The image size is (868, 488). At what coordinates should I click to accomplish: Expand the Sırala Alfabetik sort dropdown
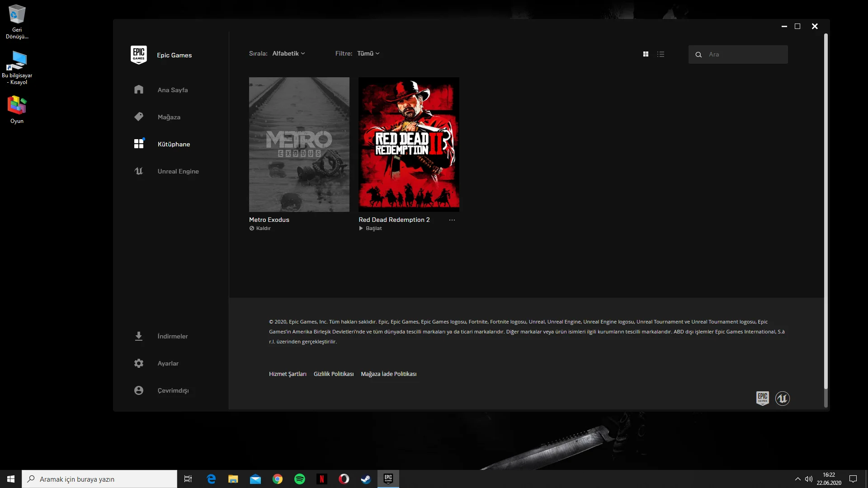pyautogui.click(x=288, y=53)
